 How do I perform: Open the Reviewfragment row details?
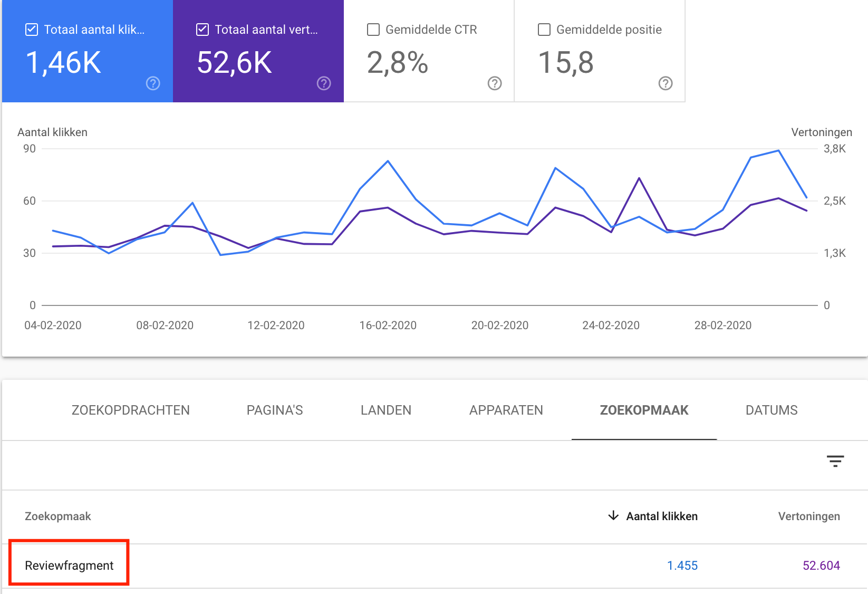pyautogui.click(x=69, y=564)
